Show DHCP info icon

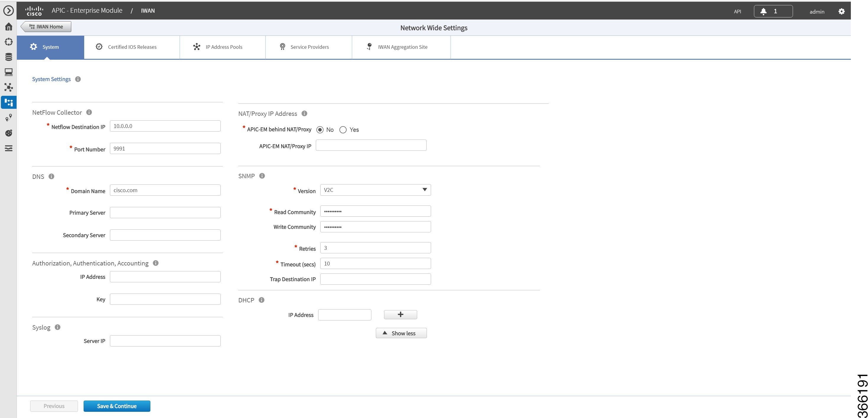(x=261, y=300)
